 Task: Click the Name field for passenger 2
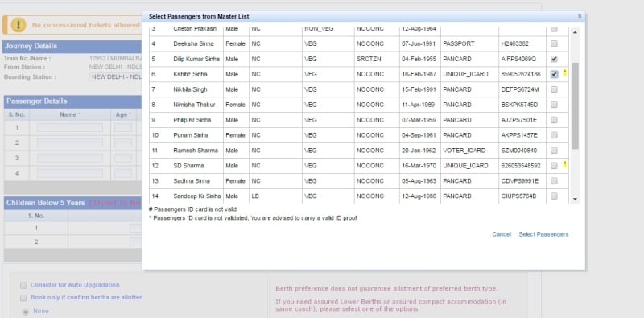click(x=70, y=143)
